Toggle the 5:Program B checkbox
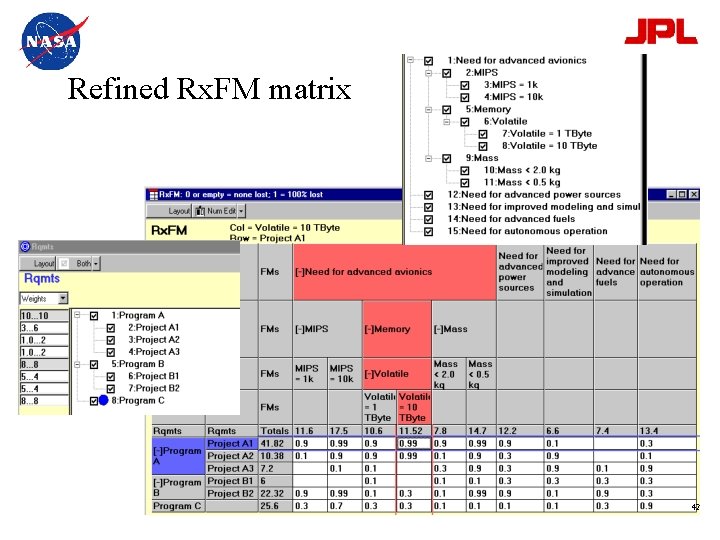 tap(94, 364)
